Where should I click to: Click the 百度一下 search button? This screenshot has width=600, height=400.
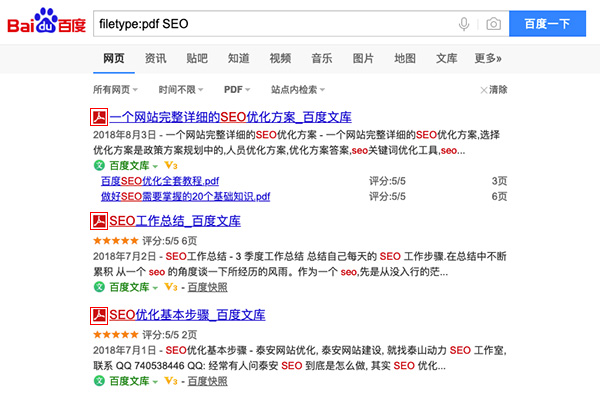click(x=547, y=24)
